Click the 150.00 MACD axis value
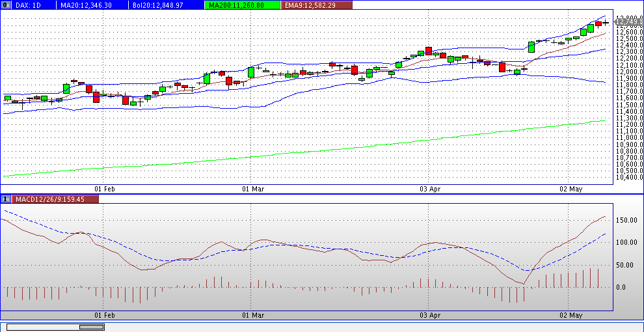Screen dimensions: 644x332 click(628, 220)
